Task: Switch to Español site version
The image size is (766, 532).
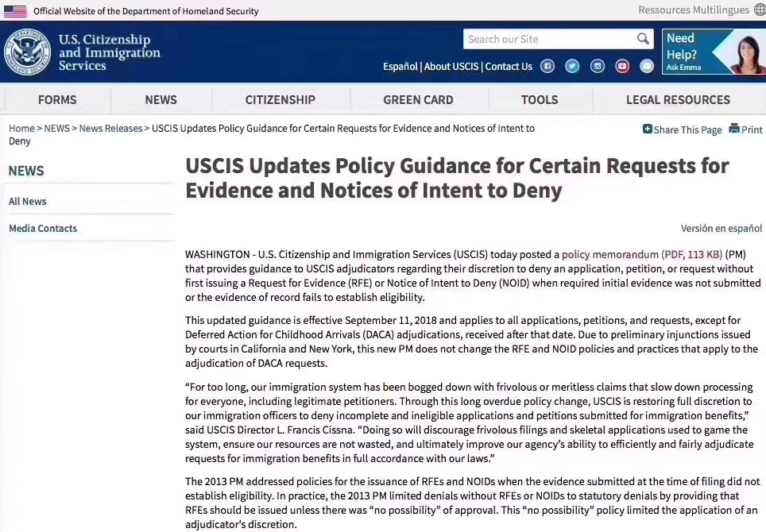Action: (400, 67)
